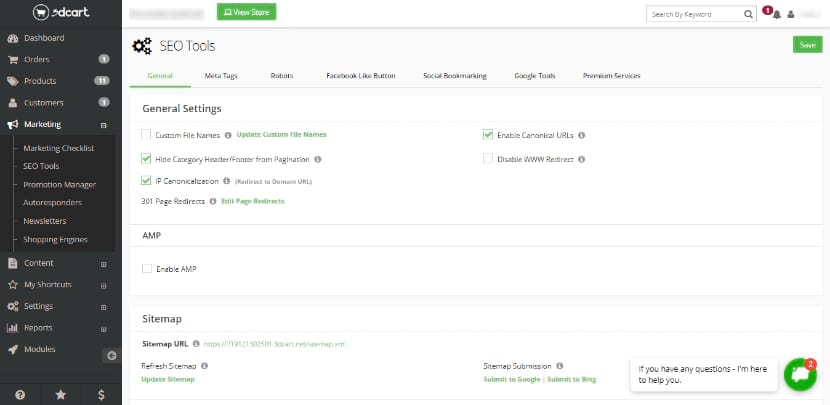Screen dimensions: 830x405
Task: Click the dollar sign icon
Action: click(101, 394)
